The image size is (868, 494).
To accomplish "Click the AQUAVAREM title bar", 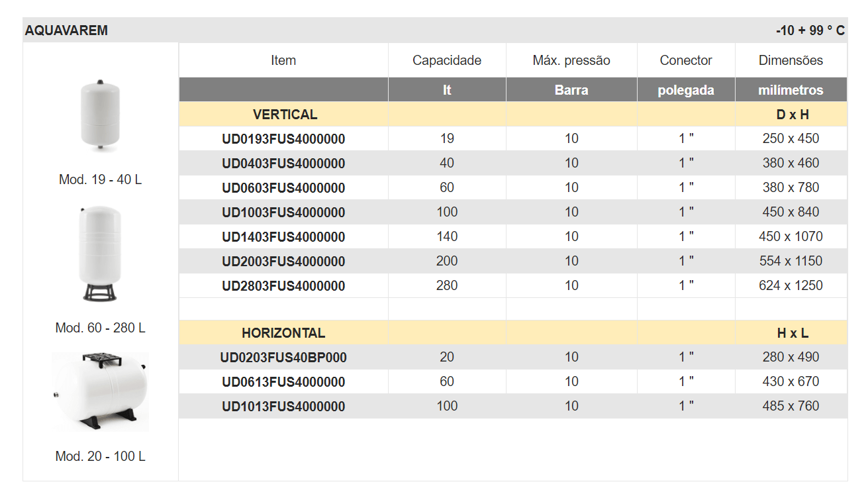I will tap(66, 30).
